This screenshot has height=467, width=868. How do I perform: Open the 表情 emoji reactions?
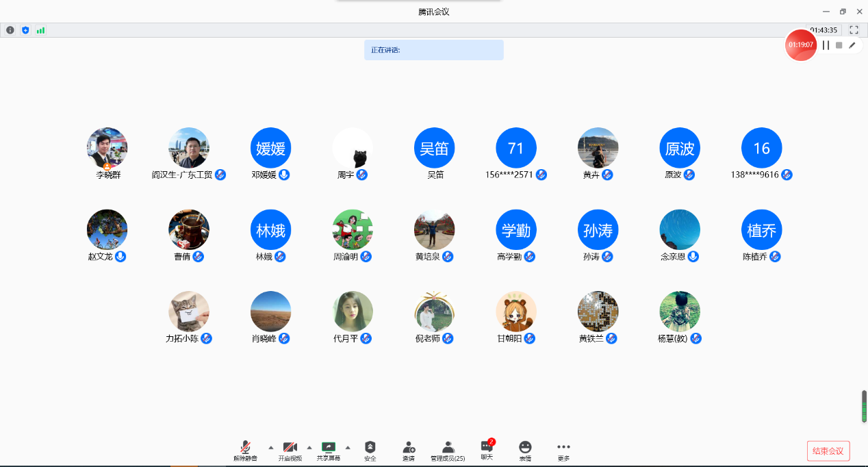coord(525,450)
